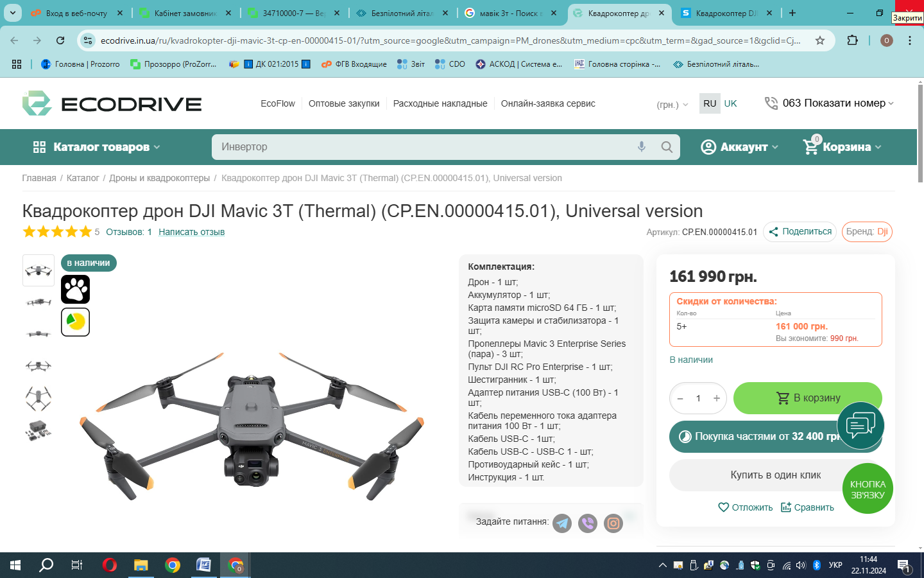Open Расходные накладные menu item

(x=440, y=103)
